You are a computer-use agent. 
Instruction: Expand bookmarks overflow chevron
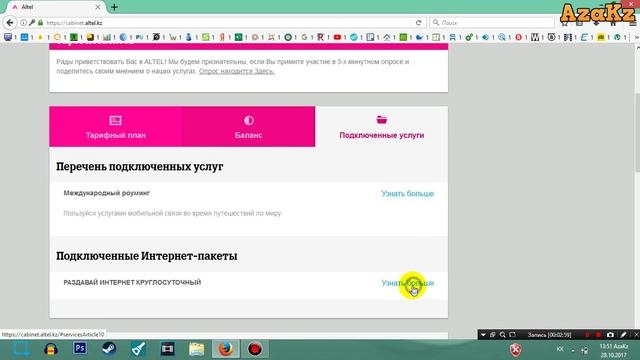[636, 37]
